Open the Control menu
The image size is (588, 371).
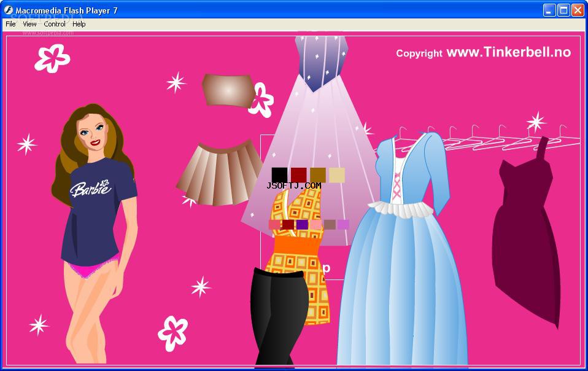click(55, 24)
